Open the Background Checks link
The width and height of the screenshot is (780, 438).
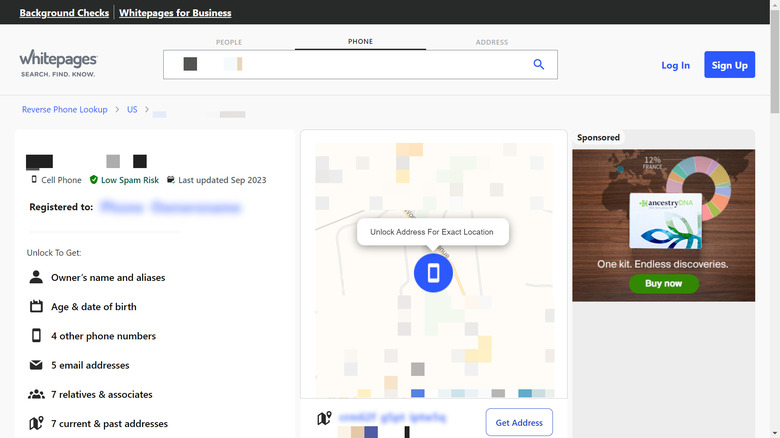(x=64, y=13)
